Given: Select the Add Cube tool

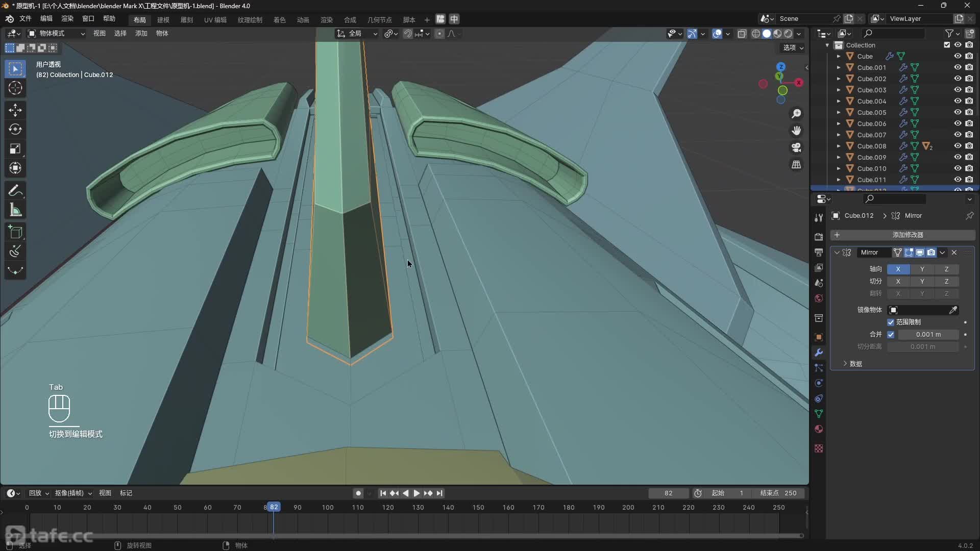Looking at the screenshot, I should pos(15,232).
